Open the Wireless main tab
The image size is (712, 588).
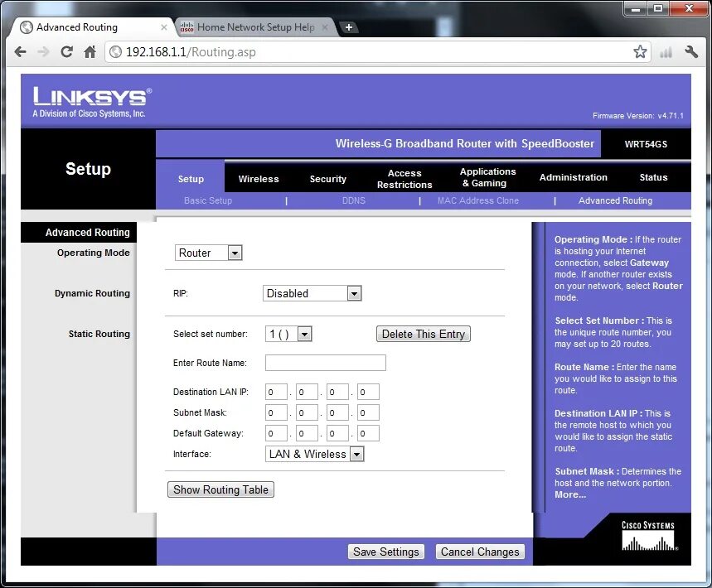259,179
